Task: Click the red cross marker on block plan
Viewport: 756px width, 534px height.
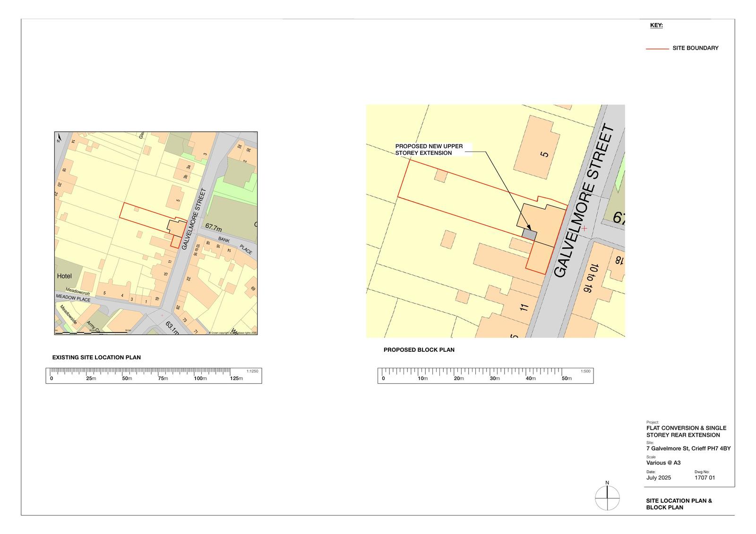Action: pos(584,228)
